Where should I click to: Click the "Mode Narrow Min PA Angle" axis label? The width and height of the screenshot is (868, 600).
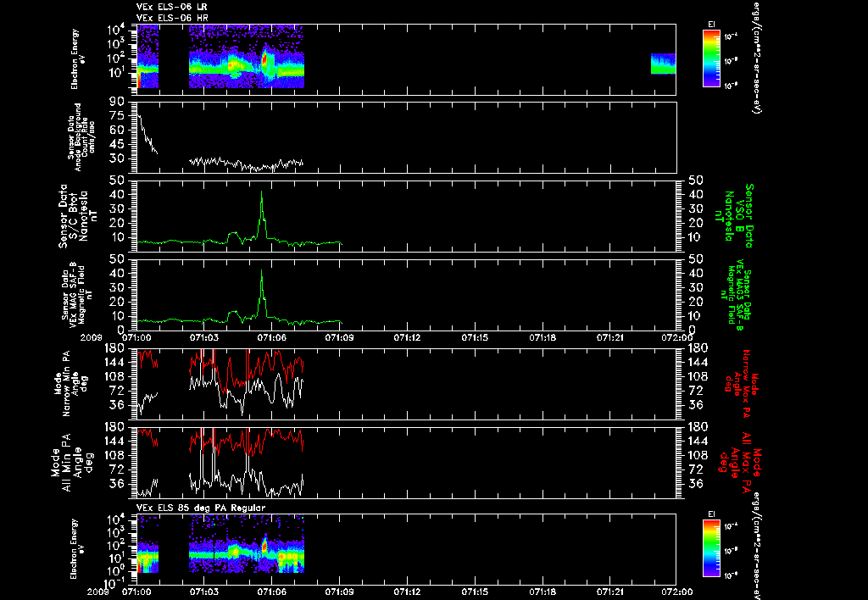(70, 383)
